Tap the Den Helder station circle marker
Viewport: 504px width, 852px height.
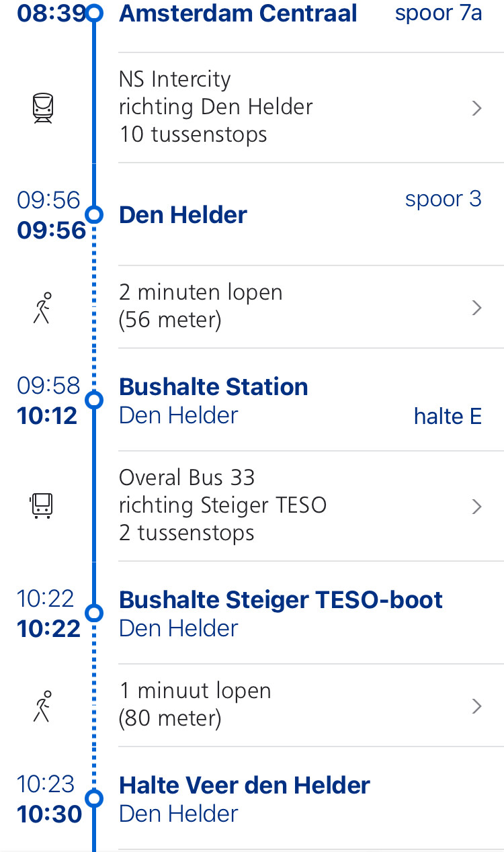[95, 214]
